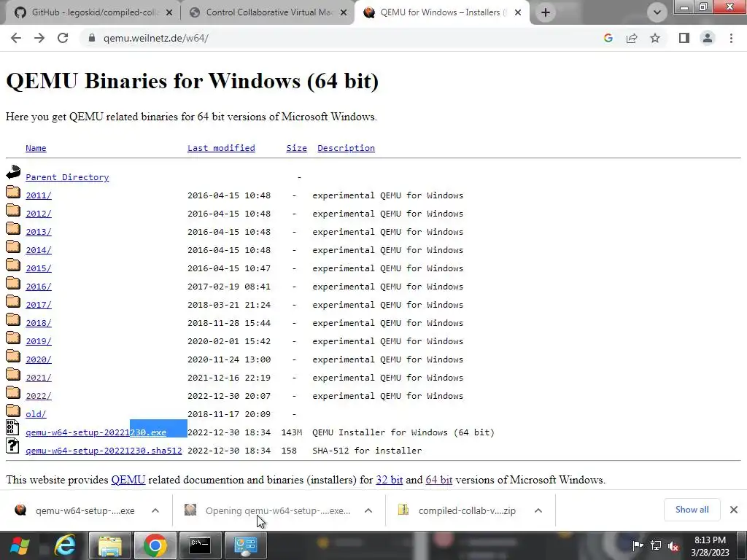The height and width of the screenshot is (560, 747).
Task: Open the 2014/ folder link
Action: [39, 250]
